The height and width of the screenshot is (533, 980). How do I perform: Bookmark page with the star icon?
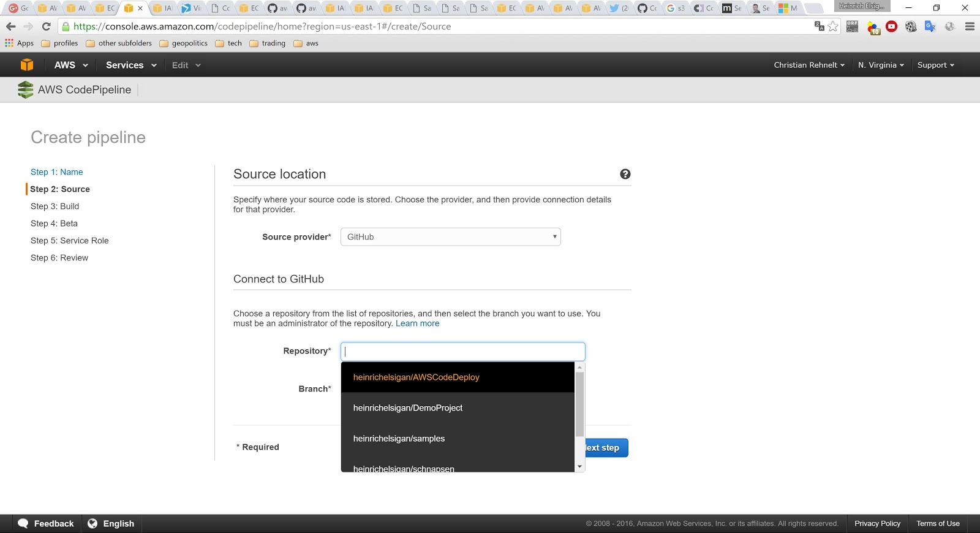tap(833, 26)
